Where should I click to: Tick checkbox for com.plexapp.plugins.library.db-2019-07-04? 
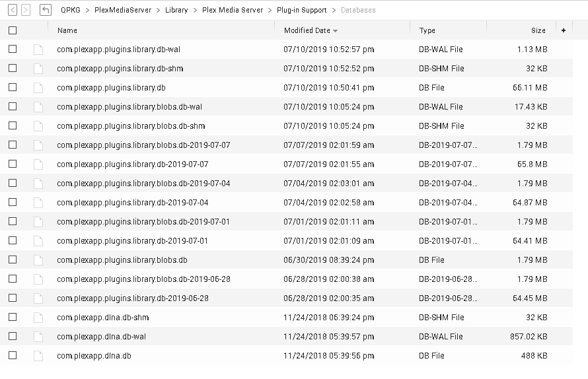13,203
